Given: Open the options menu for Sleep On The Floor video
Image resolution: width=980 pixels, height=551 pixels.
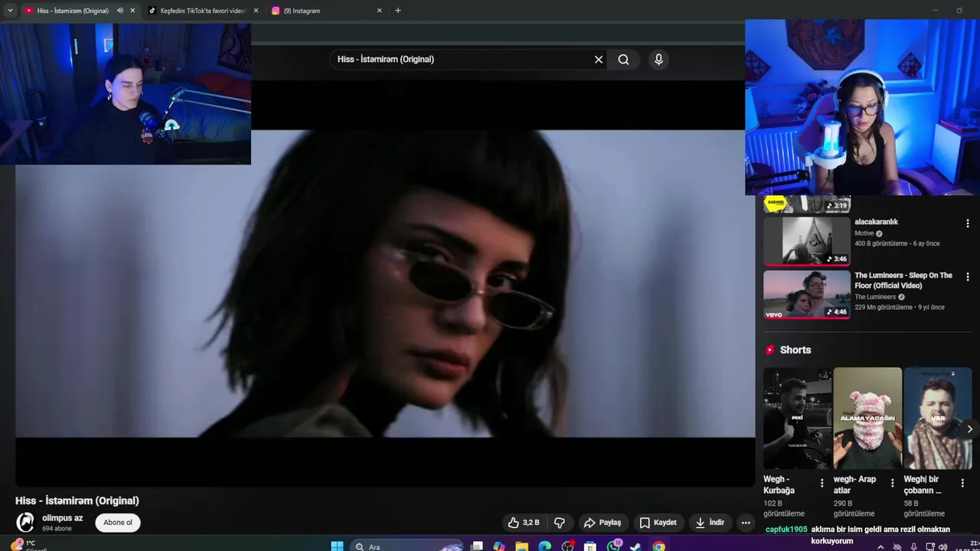Looking at the screenshot, I should (x=968, y=277).
